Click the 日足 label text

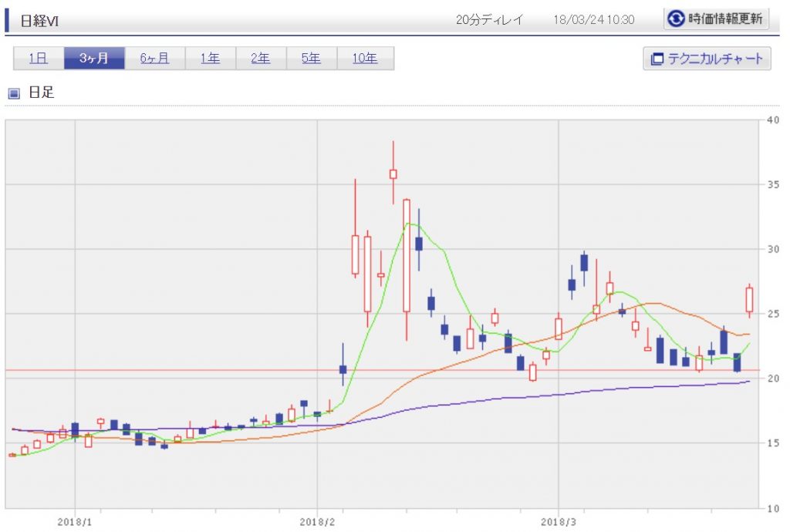click(42, 92)
